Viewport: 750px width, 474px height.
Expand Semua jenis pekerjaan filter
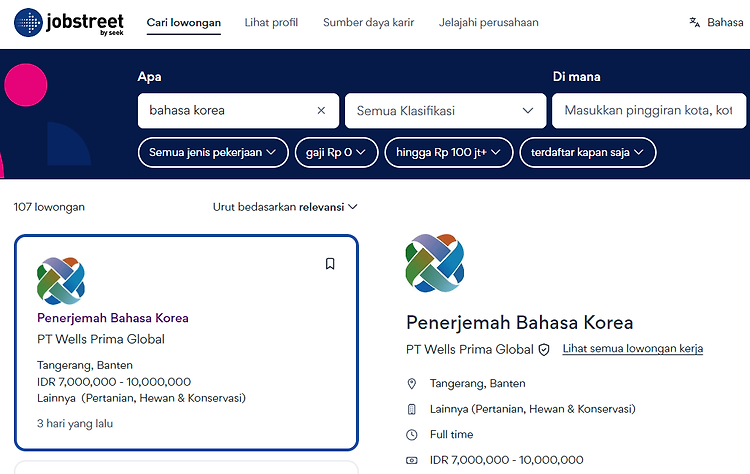(213, 153)
